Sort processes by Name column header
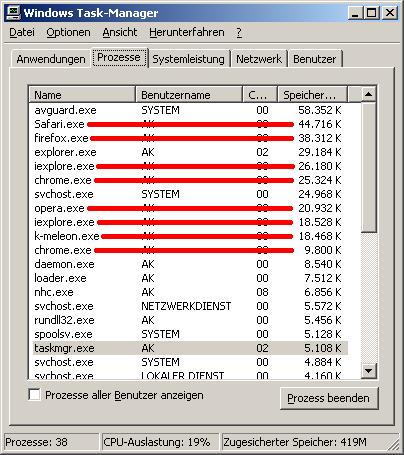The width and height of the screenshot is (404, 455). click(x=82, y=95)
